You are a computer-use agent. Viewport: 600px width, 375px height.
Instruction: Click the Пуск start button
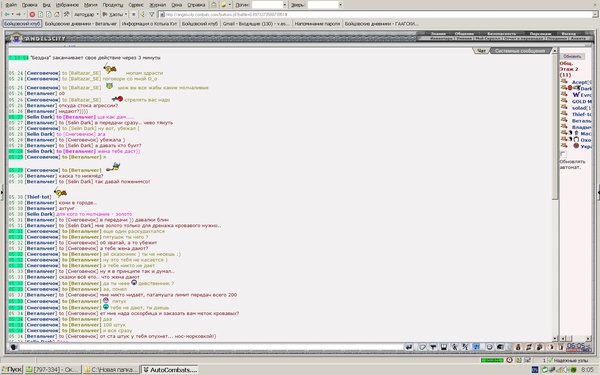pyautogui.click(x=12, y=370)
